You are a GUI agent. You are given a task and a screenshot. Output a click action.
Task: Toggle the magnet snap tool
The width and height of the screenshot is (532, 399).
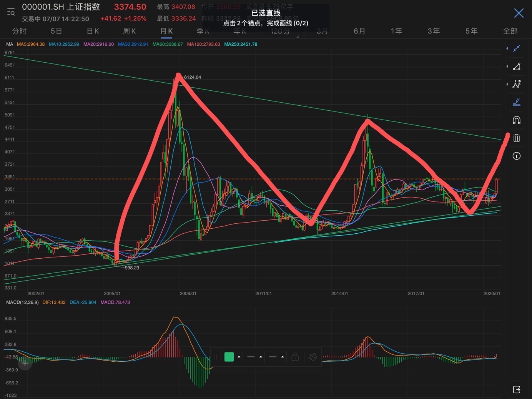pos(517,120)
